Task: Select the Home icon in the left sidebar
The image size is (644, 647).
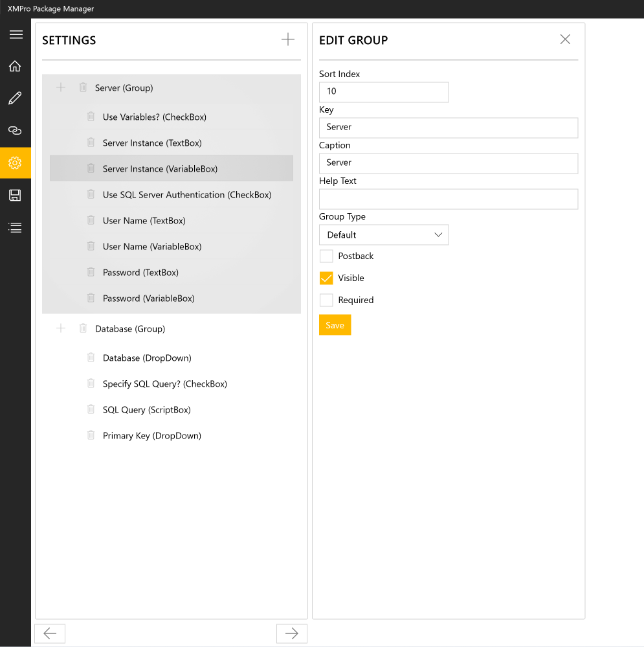Action: (x=16, y=65)
